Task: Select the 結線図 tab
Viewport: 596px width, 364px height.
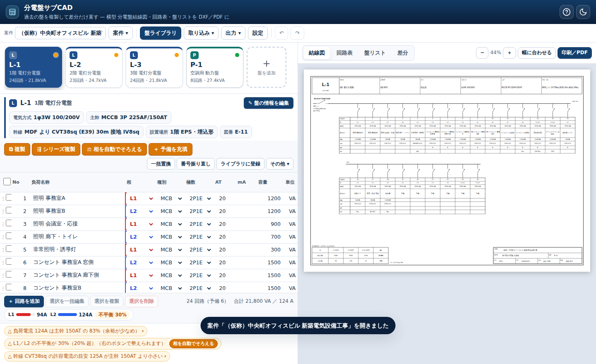Action: click(x=317, y=53)
